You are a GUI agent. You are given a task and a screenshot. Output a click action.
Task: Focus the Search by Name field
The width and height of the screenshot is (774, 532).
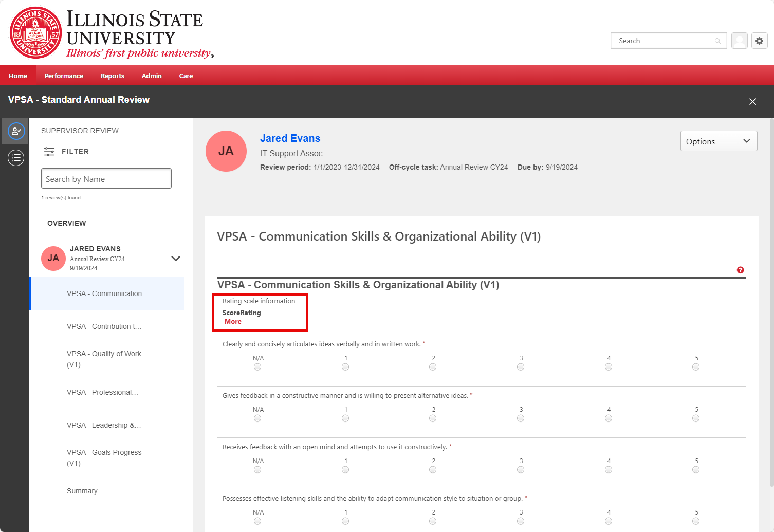(106, 178)
